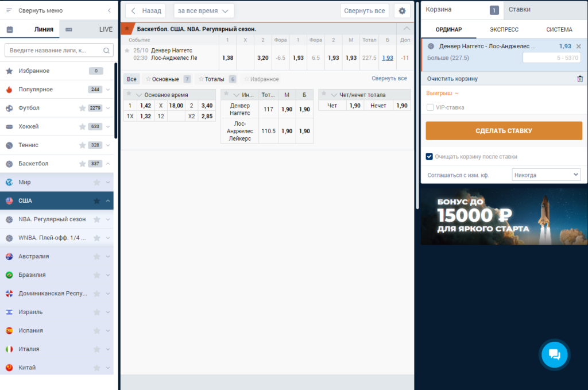Select X2 odds 2,85
The image size is (588, 390).
pos(207,116)
